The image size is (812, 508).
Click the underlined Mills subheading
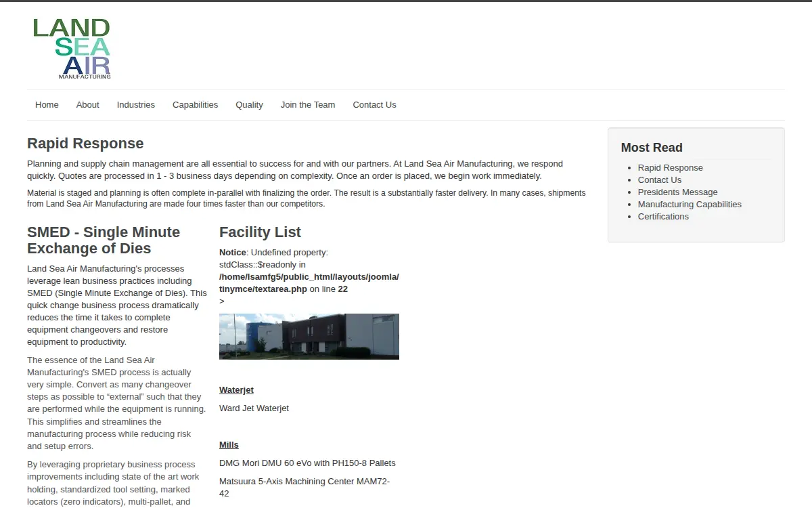[x=229, y=445]
